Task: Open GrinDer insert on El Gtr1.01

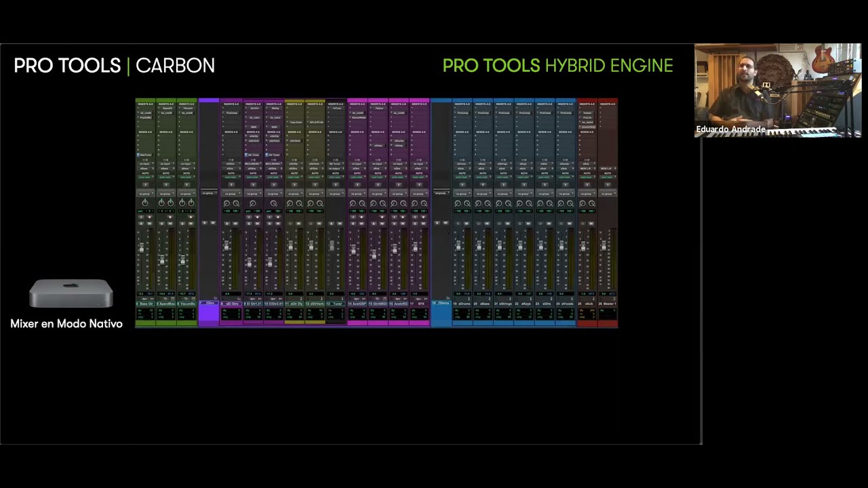Action: click(x=254, y=108)
